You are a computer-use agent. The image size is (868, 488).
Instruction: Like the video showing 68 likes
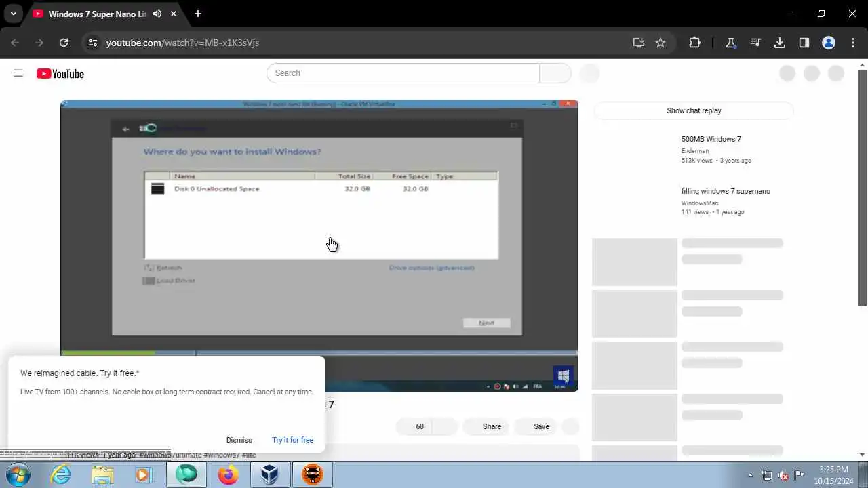pyautogui.click(x=414, y=426)
